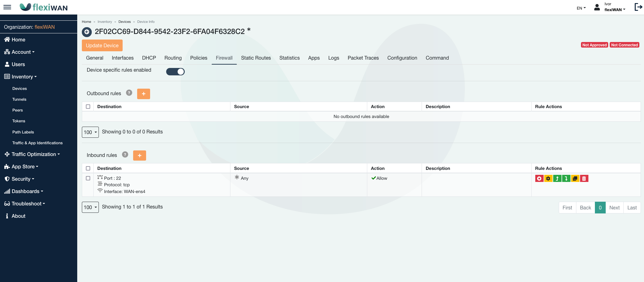Select all outbound rules header checkbox
Screen dimensions: 644x282
(88, 107)
